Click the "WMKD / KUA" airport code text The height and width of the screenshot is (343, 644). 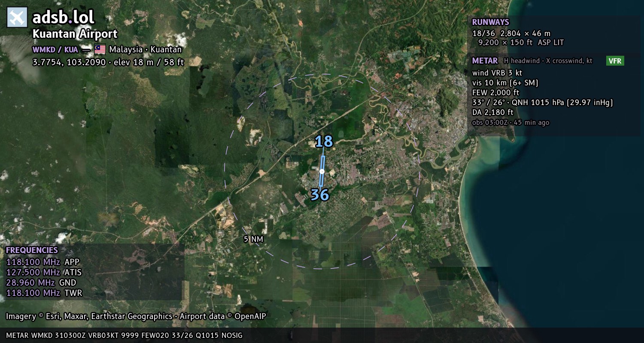click(x=55, y=50)
